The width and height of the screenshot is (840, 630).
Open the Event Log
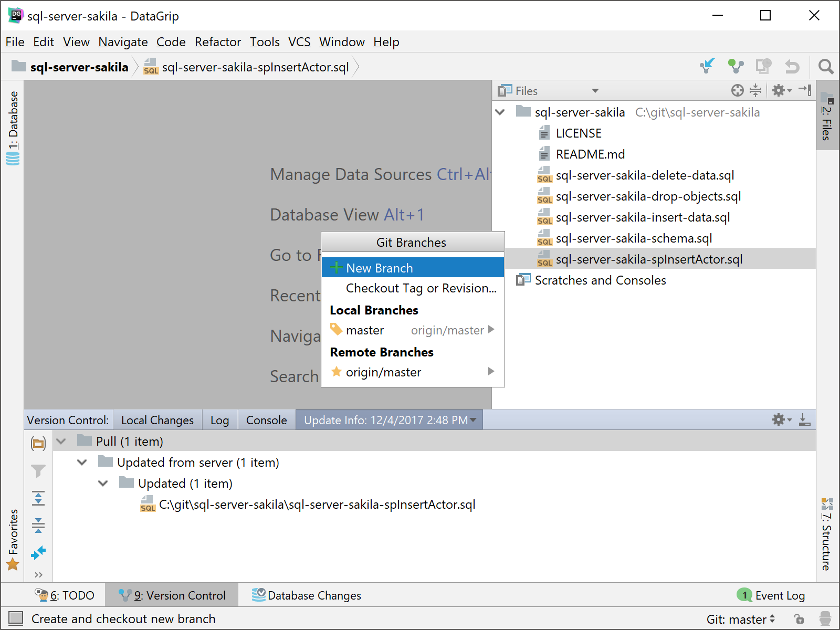(771, 595)
